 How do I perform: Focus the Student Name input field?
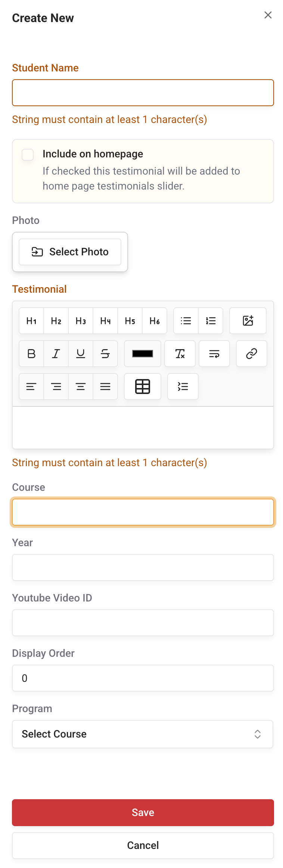tap(143, 93)
